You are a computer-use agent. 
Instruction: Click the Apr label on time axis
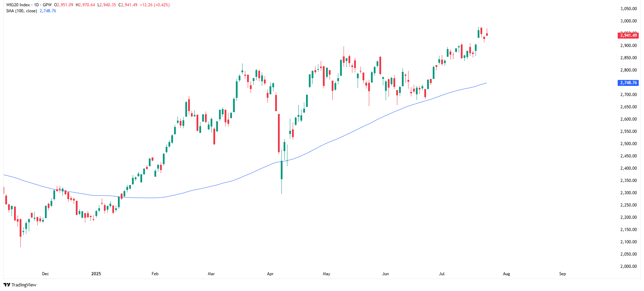click(270, 274)
